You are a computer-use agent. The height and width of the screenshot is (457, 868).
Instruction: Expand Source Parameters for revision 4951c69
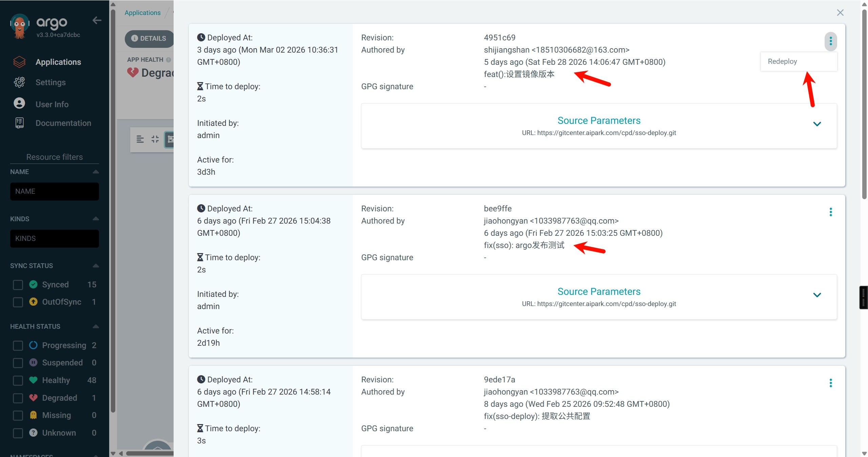point(817,124)
